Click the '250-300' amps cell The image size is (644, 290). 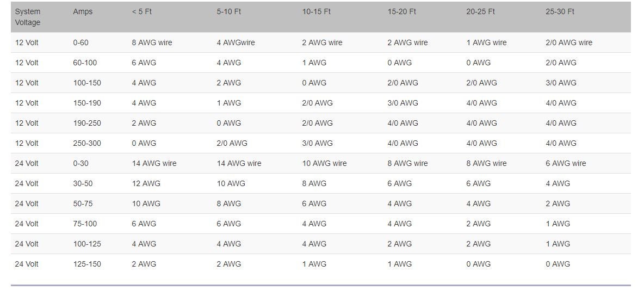click(x=86, y=143)
